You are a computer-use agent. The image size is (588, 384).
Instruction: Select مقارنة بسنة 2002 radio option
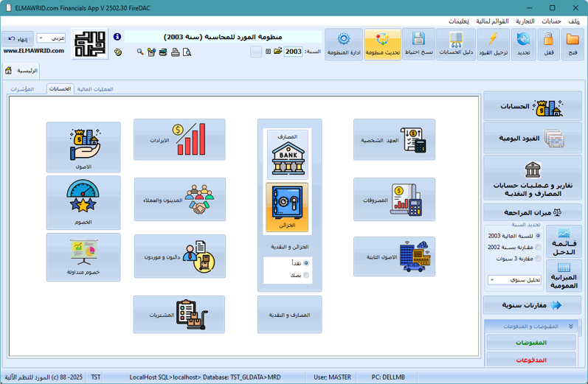pyautogui.click(x=538, y=248)
